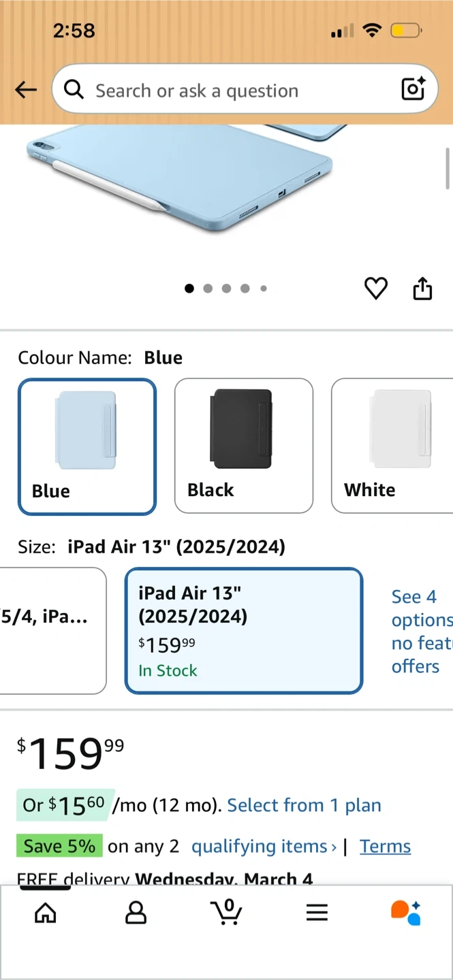Viewport: 453px width, 980px height.
Task: Open the Terms link
Action: coord(385,847)
